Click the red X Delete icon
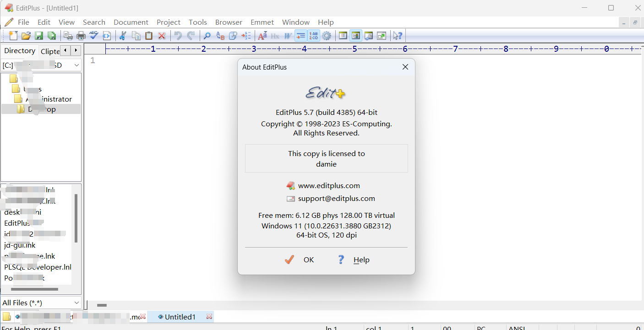This screenshot has width=644, height=330. 162,36
